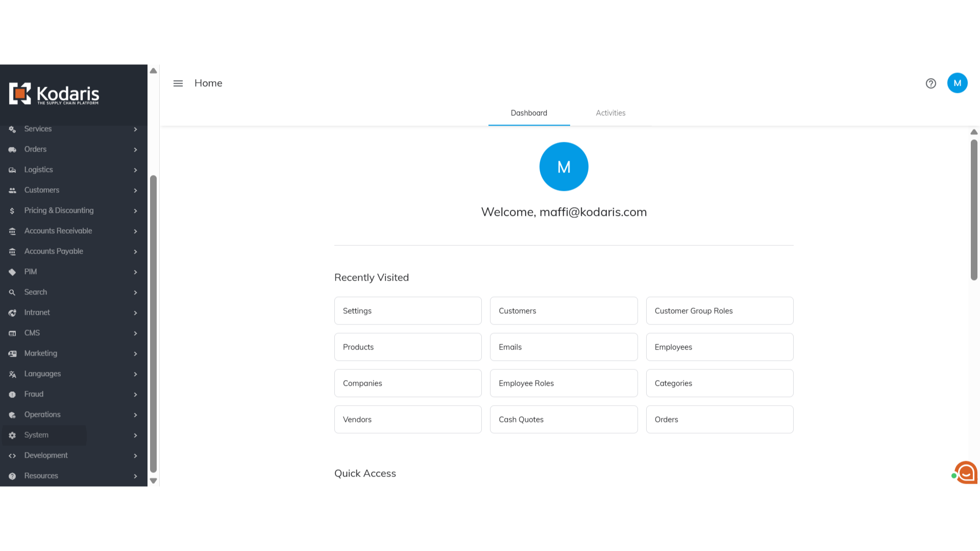Expand the Accounts Payable chevron
The height and width of the screenshot is (551, 980).
pos(135,252)
